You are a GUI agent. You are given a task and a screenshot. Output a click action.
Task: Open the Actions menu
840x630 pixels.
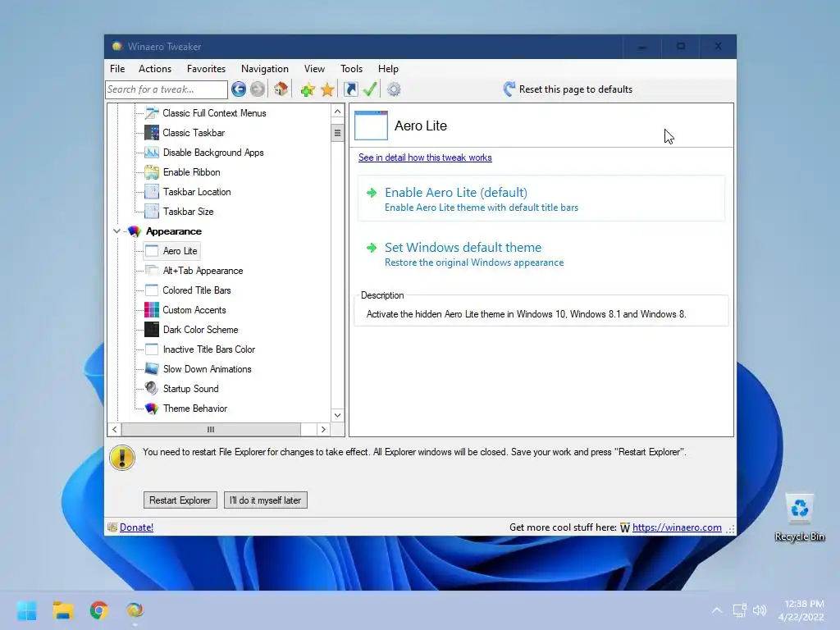tap(155, 69)
